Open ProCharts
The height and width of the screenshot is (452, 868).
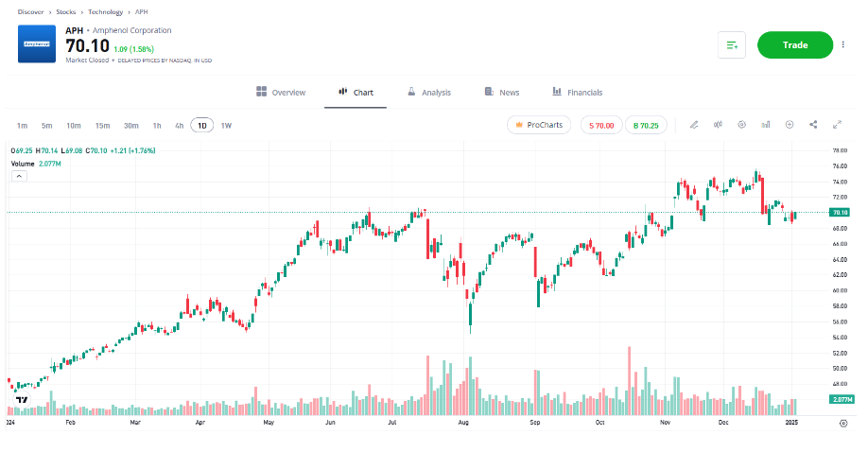point(539,125)
